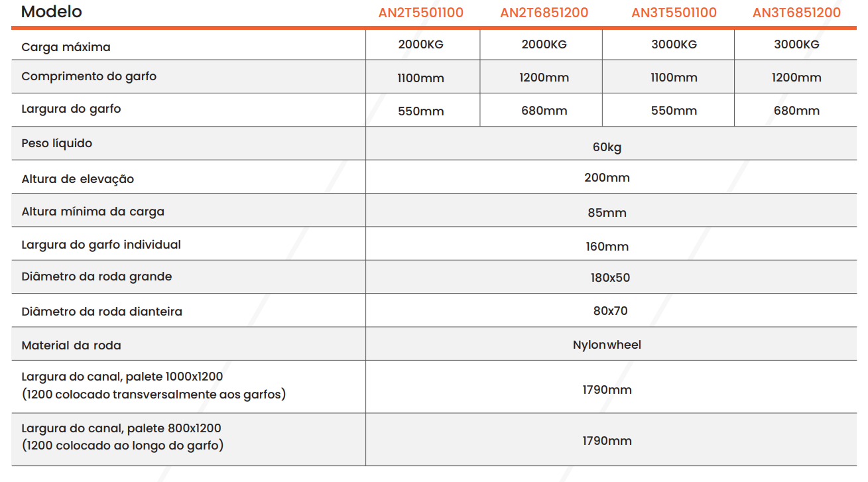This screenshot has width=868, height=482.
Task: Click the Peso líquido label
Action: pos(56,143)
